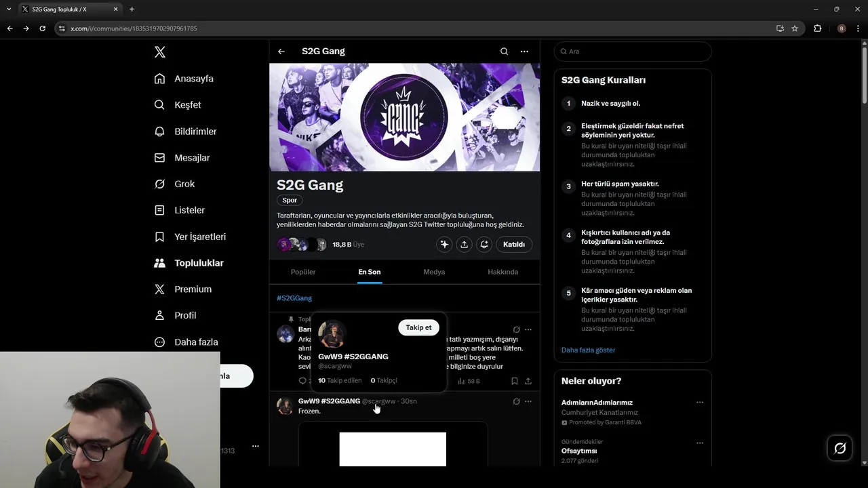Viewport: 868px width, 488px height.
Task: Open the browser extensions menu
Action: (817, 28)
